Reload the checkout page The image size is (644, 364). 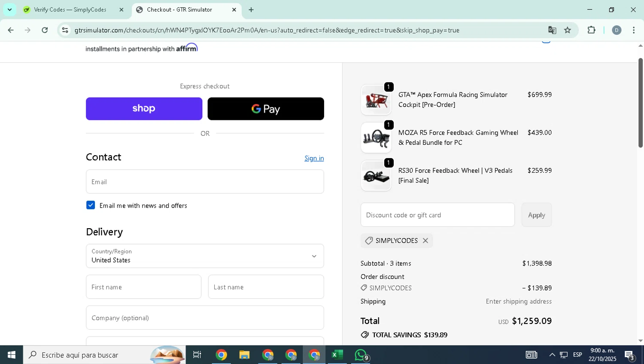pos(45,30)
